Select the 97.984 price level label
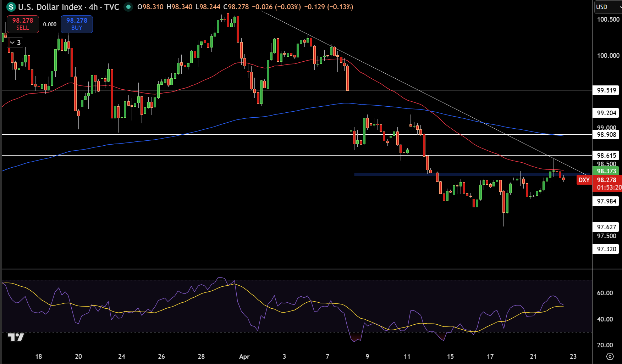The height and width of the screenshot is (364, 622). tap(606, 201)
